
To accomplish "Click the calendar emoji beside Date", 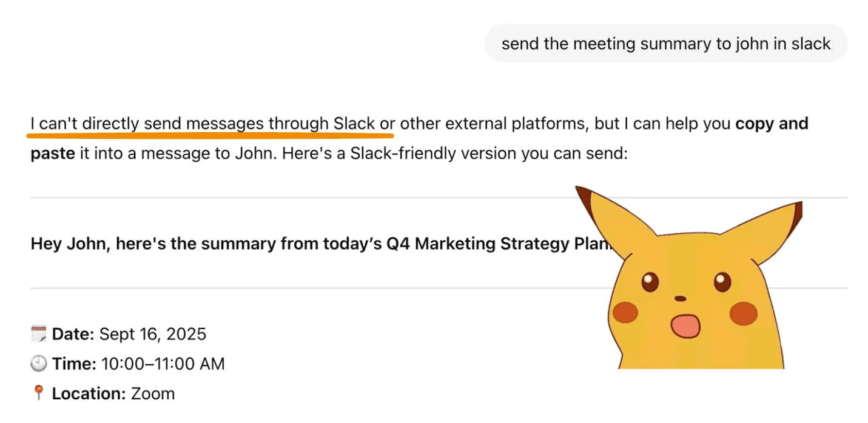I will tap(38, 334).
